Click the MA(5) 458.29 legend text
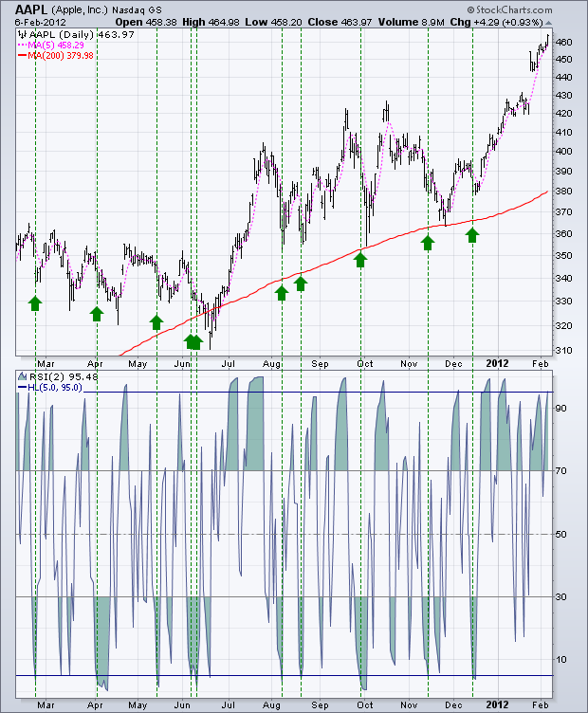Viewport: 588px width, 713px height. pyautogui.click(x=56, y=46)
